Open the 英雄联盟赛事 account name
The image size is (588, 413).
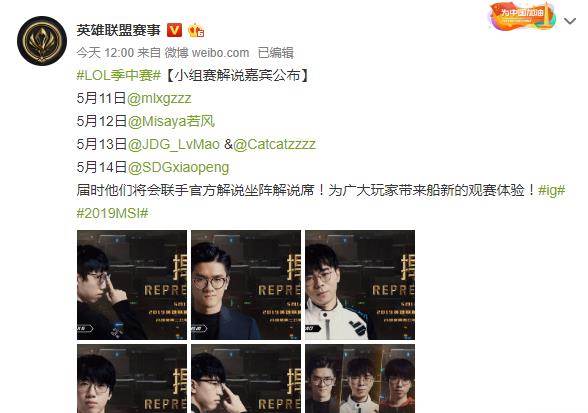[118, 30]
